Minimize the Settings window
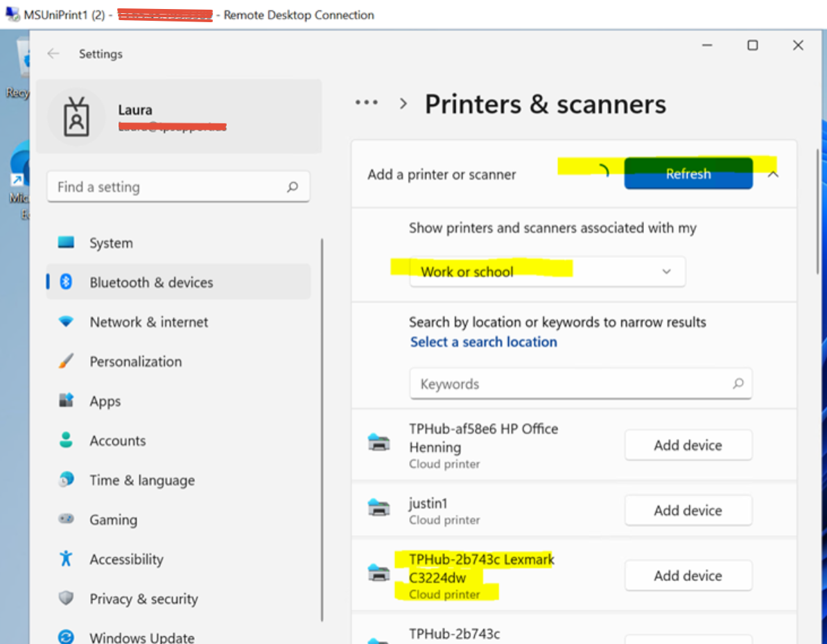The image size is (827, 644). click(707, 45)
